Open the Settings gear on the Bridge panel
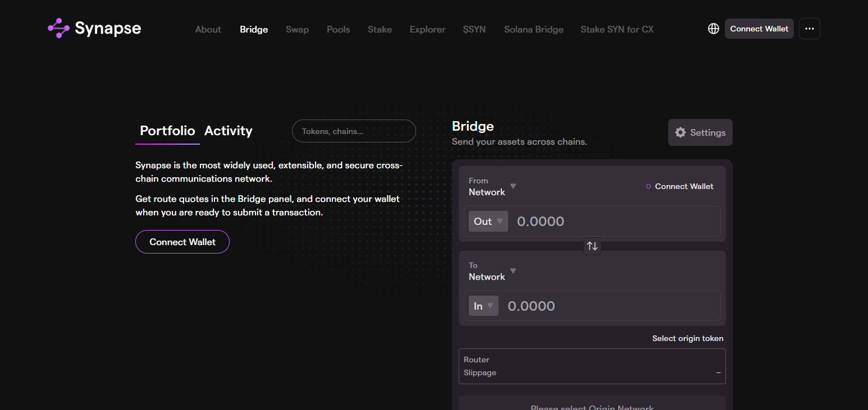This screenshot has height=410, width=868. click(x=700, y=132)
